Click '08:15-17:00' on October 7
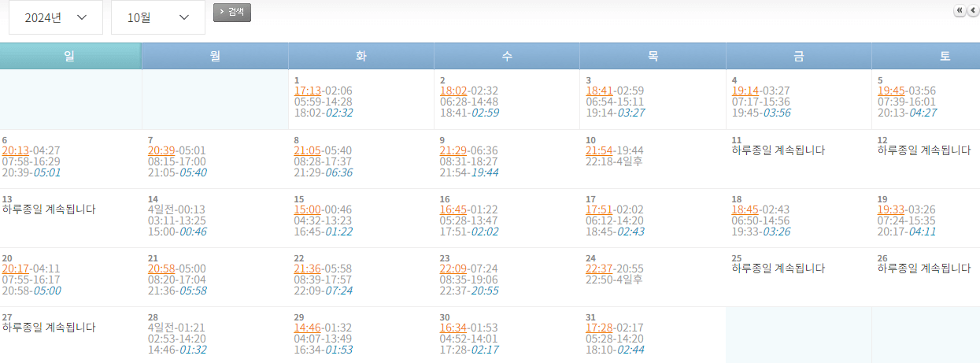 click(177, 162)
